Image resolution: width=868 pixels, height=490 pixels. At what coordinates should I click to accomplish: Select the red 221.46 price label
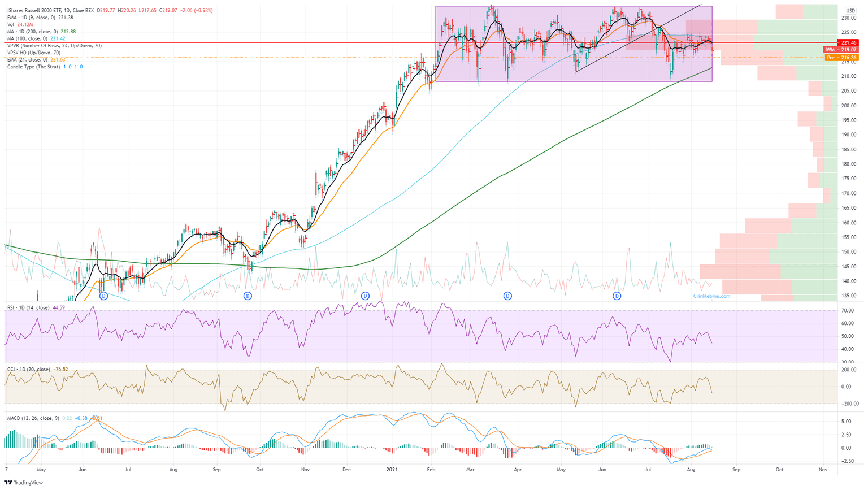[x=849, y=42]
